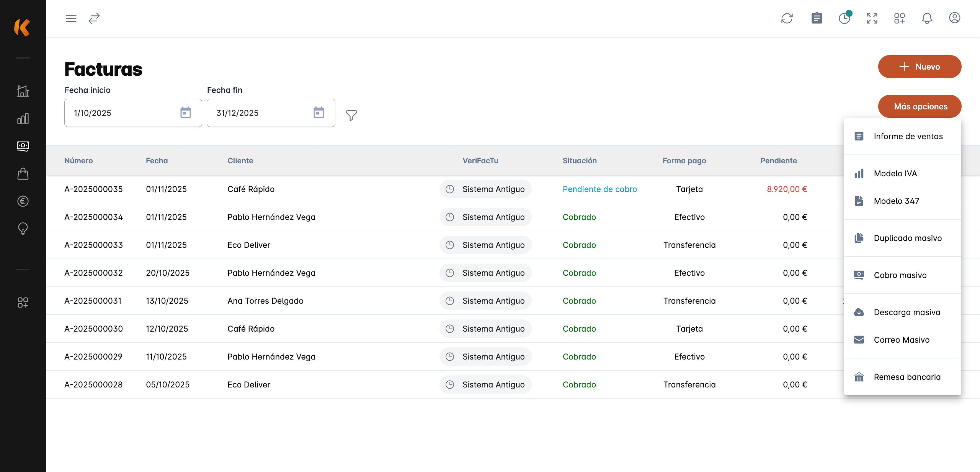Click inside the Fecha inicio date field
The width and height of the screenshot is (980, 472).
point(119,113)
